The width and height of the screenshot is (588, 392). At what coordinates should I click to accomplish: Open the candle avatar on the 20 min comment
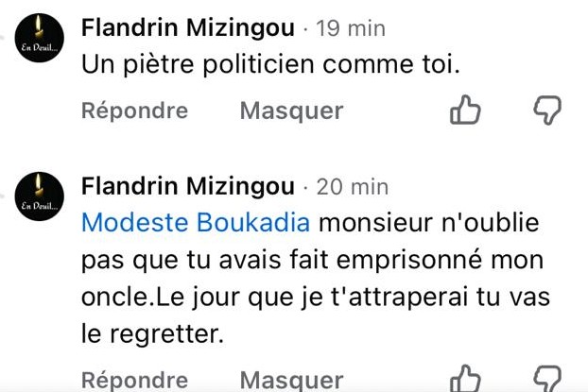click(x=39, y=197)
